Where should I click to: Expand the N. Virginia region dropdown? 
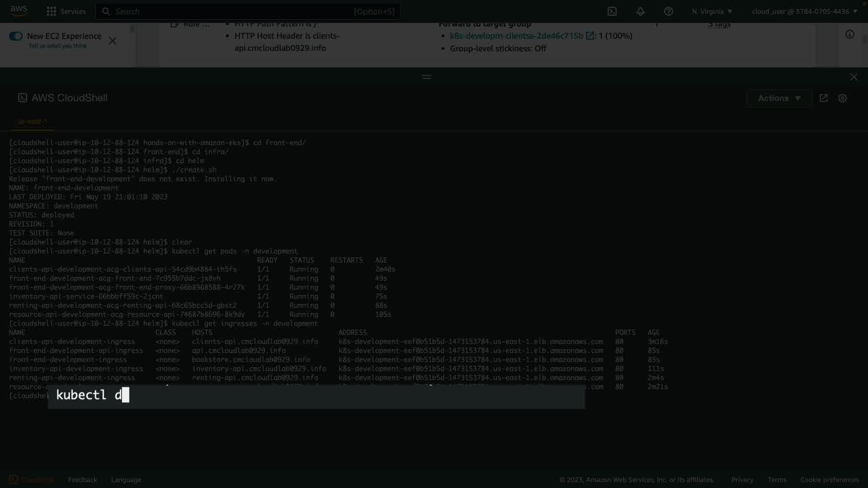pyautogui.click(x=712, y=11)
